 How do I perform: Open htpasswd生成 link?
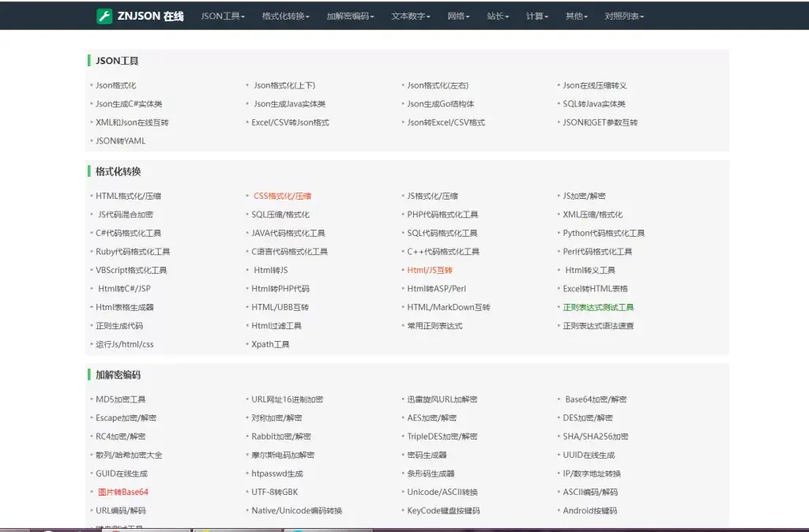(x=277, y=474)
